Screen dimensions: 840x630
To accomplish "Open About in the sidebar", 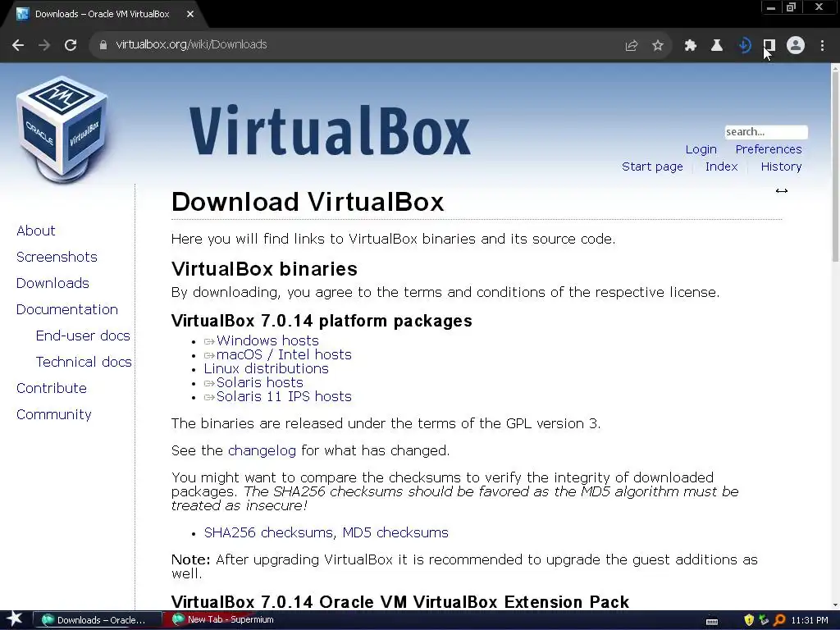I will (x=35, y=231).
